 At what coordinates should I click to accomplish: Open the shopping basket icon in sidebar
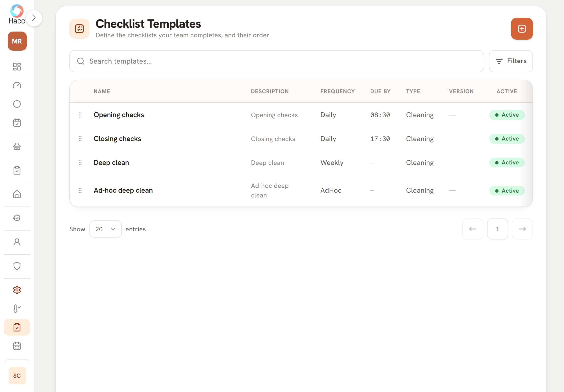point(17,147)
